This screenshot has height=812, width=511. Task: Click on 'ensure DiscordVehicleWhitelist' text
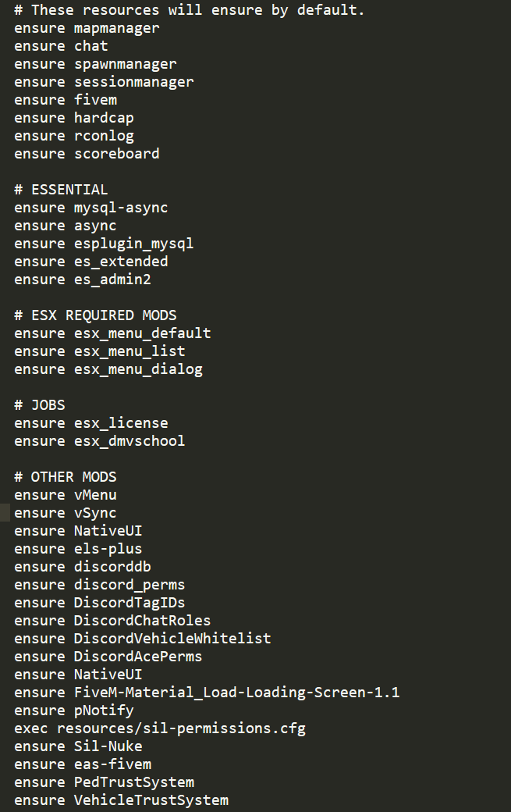(x=143, y=639)
